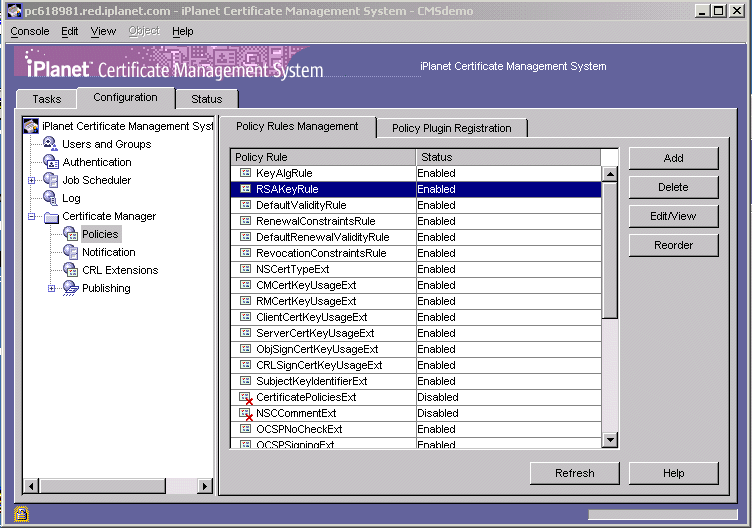
Task: Click the policy list scroll-down arrow
Action: coord(610,439)
